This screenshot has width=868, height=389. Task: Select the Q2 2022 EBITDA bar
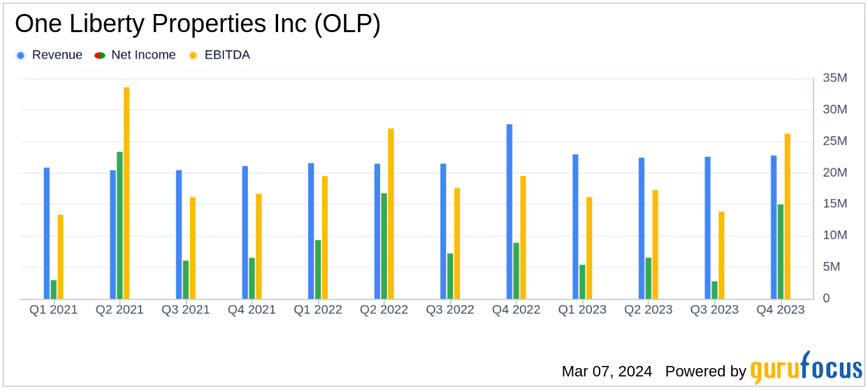tap(391, 214)
